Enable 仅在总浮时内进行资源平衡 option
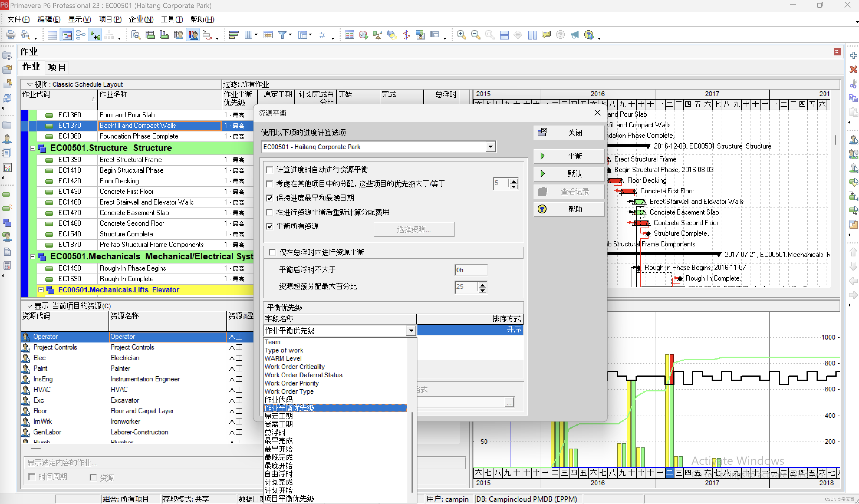Viewport: 859px width, 504px height. 272,252
